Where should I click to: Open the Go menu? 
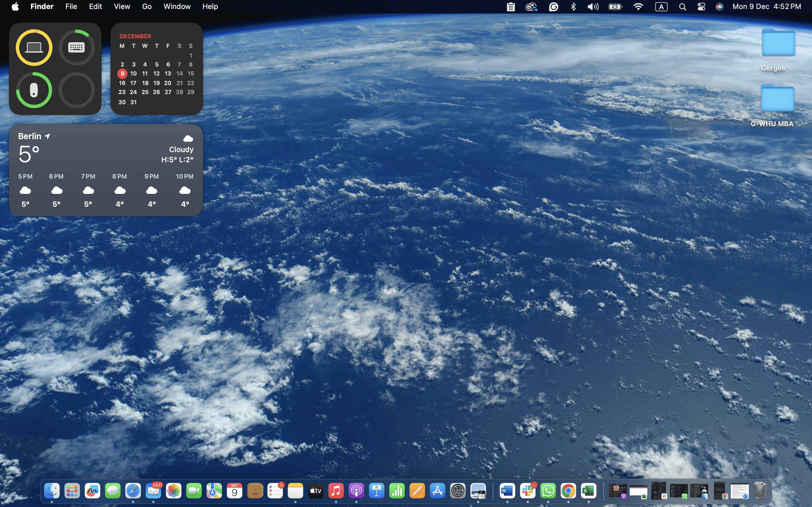pos(147,7)
